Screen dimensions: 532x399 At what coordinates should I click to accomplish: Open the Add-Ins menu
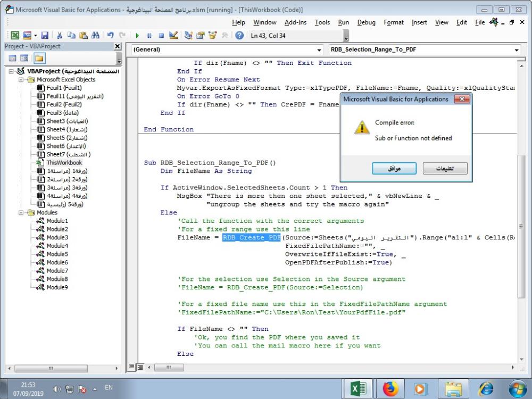295,22
